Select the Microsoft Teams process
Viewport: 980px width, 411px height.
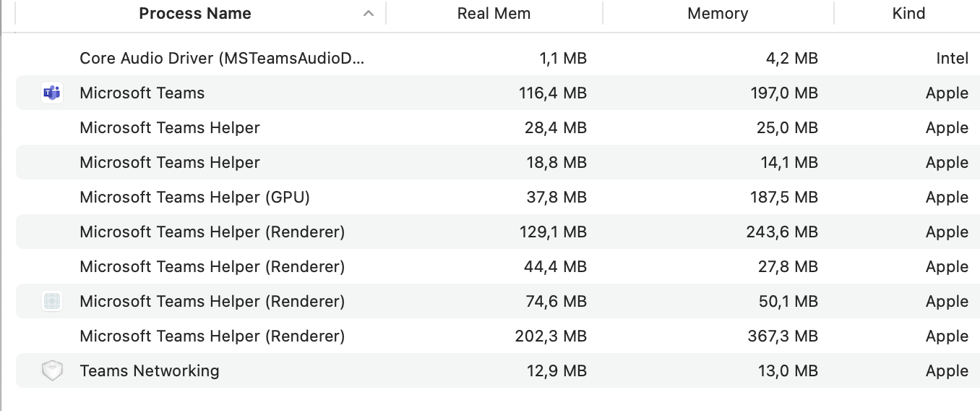(x=142, y=93)
